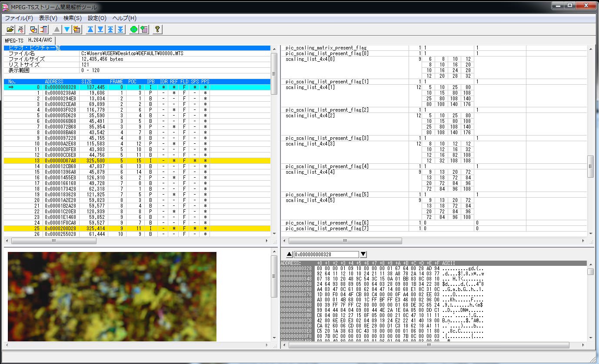The height and width of the screenshot is (364, 599).
Task: Switch to the MPEG-TS tab
Action: (14, 40)
